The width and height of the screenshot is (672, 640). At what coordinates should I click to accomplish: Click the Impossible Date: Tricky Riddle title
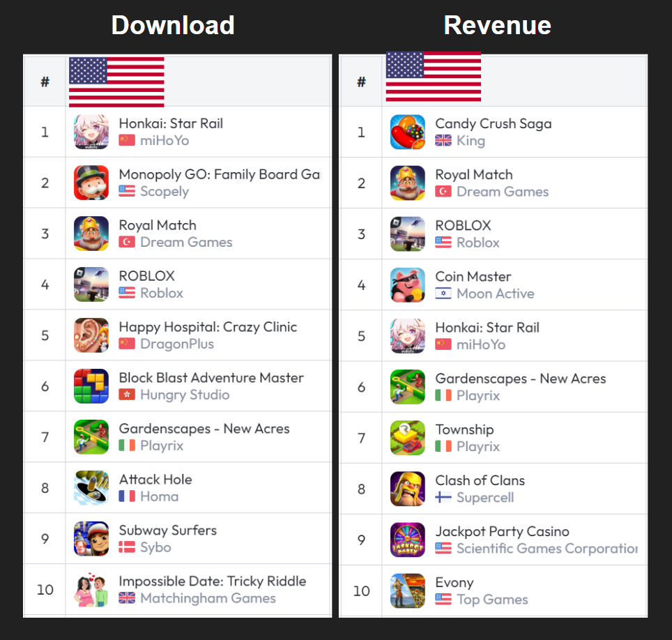pyautogui.click(x=213, y=581)
